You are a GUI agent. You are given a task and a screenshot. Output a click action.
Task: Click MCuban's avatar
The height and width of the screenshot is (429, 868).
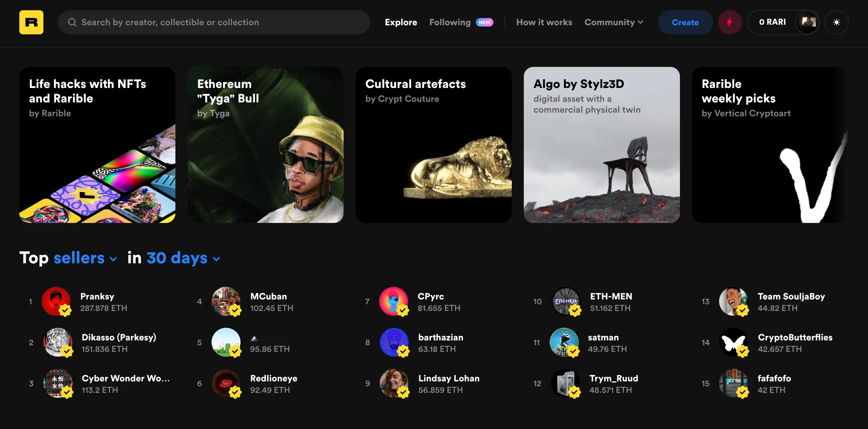226,301
